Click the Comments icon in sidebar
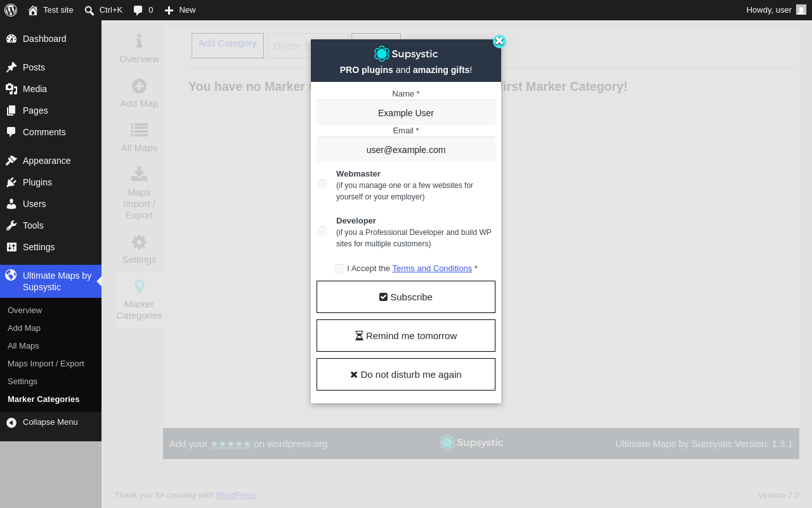Screen dimensions: 812x508 click(x=11, y=132)
